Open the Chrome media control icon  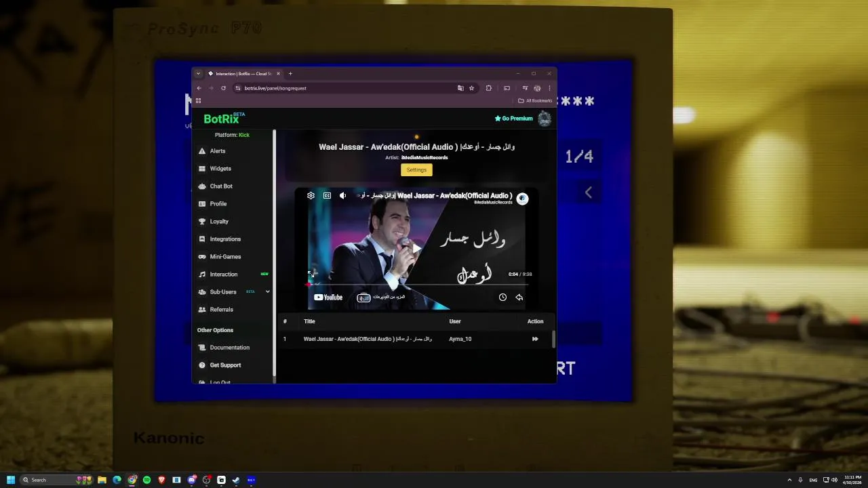(525, 88)
